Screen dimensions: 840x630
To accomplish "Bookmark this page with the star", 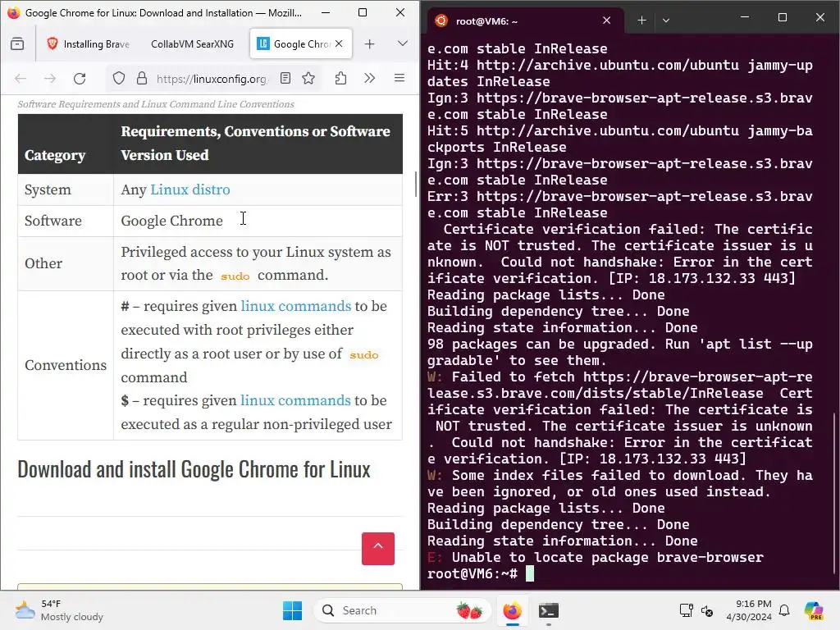I will tap(308, 79).
